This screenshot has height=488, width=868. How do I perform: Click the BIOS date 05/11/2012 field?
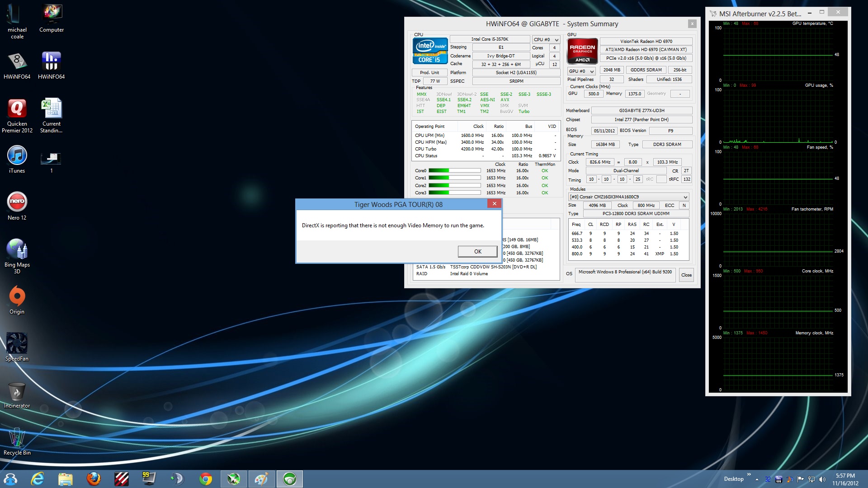(604, 131)
